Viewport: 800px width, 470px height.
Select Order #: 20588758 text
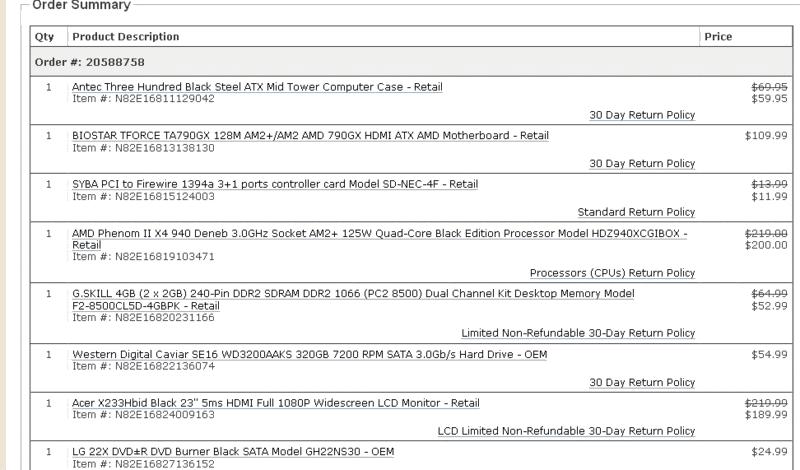(89, 62)
